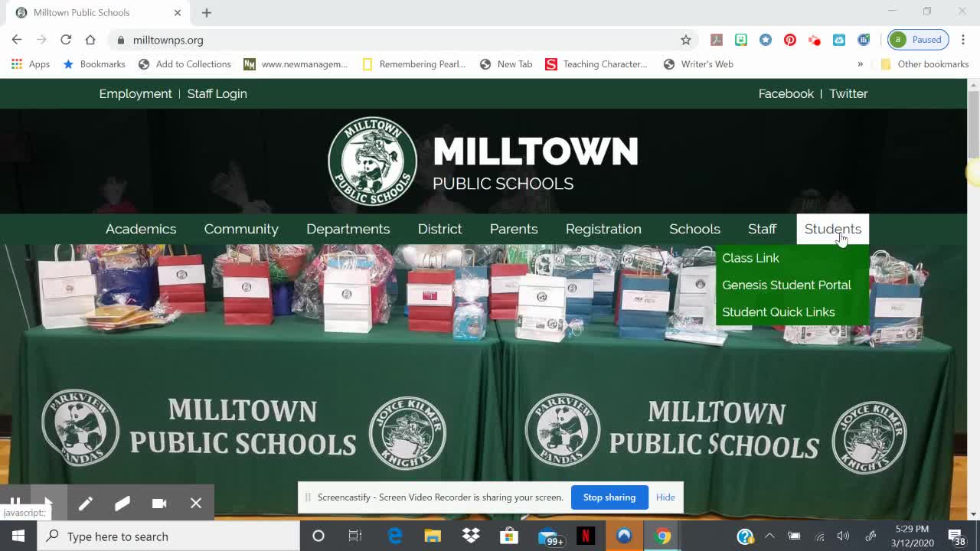Bookmark this page using the star icon

click(x=687, y=39)
